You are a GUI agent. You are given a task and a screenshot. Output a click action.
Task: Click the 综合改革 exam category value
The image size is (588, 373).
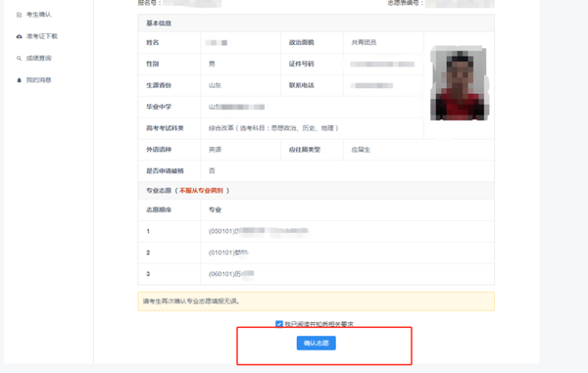(x=273, y=128)
